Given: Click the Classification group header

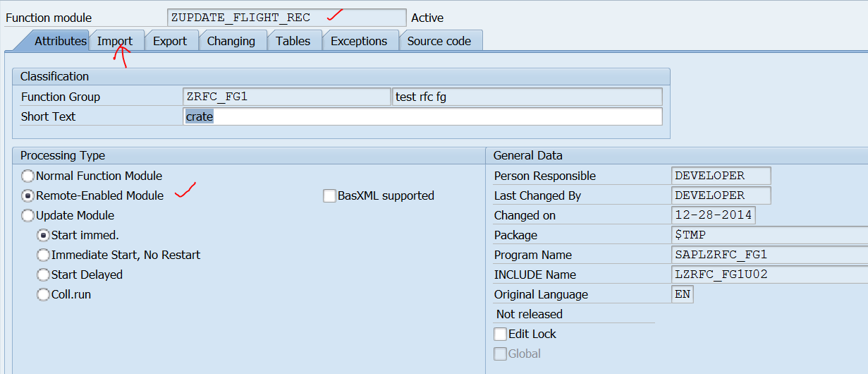Looking at the screenshot, I should (341, 76).
